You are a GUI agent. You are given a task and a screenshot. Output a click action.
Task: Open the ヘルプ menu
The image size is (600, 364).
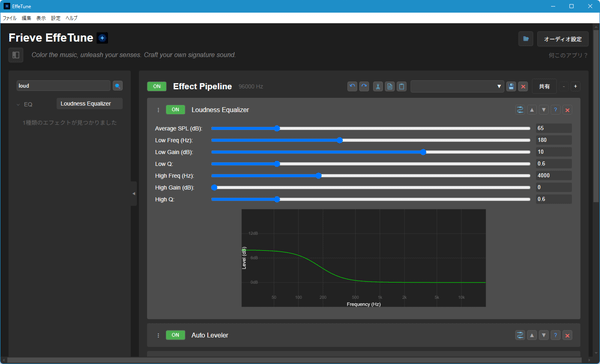(x=72, y=18)
